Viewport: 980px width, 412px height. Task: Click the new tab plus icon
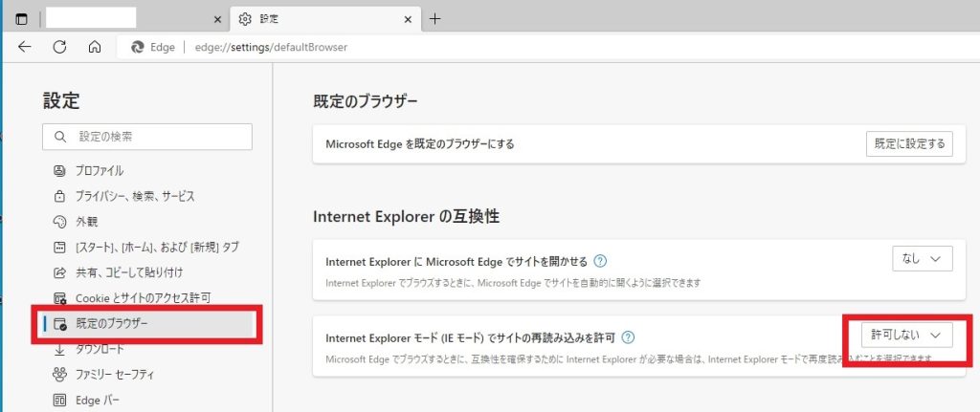(x=435, y=18)
